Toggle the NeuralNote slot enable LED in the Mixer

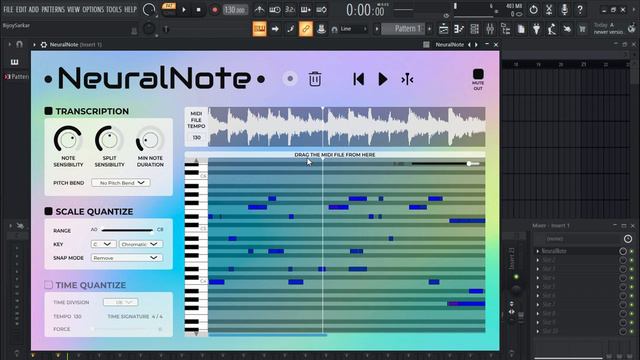pos(632,251)
